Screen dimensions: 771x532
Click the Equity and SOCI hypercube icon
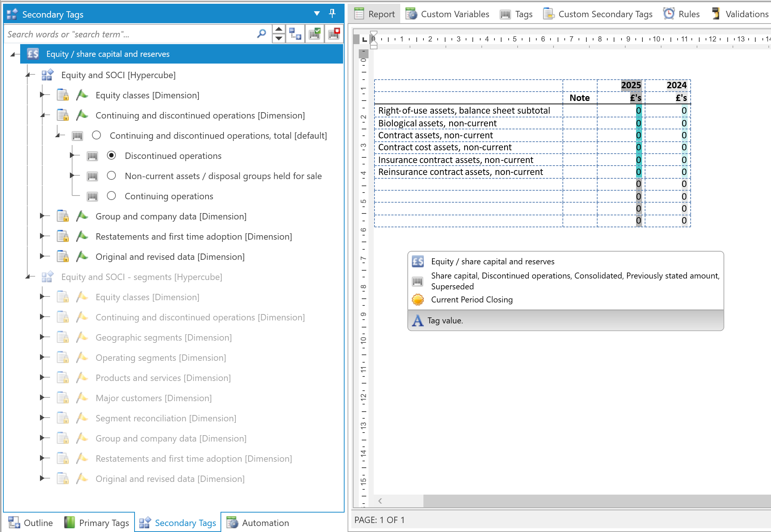pos(47,75)
